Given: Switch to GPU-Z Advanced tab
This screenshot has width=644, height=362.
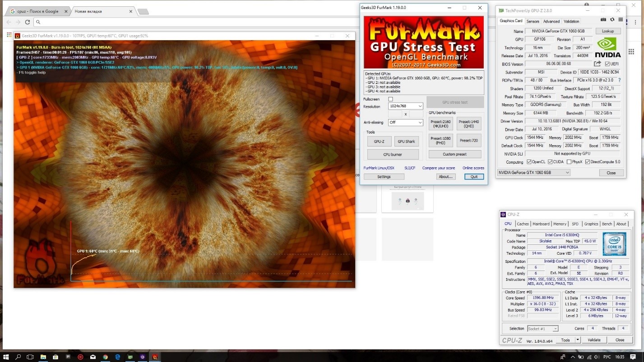Looking at the screenshot, I should 551,21.
